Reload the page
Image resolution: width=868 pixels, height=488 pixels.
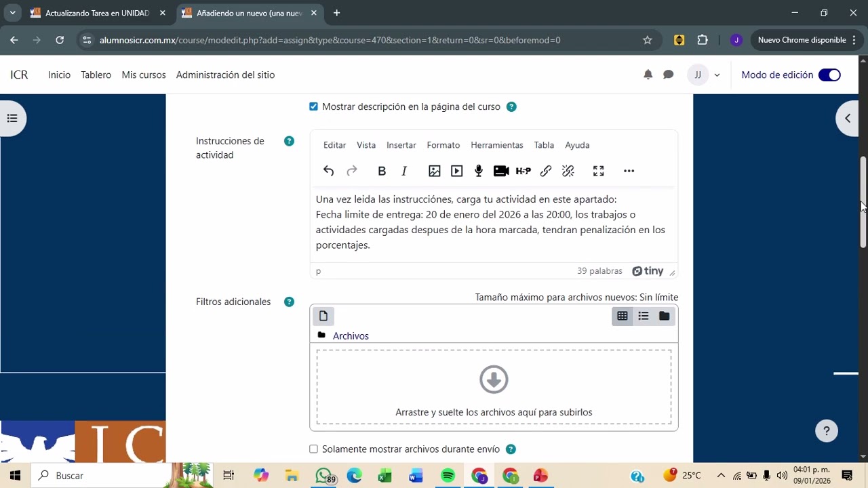pyautogui.click(x=60, y=40)
